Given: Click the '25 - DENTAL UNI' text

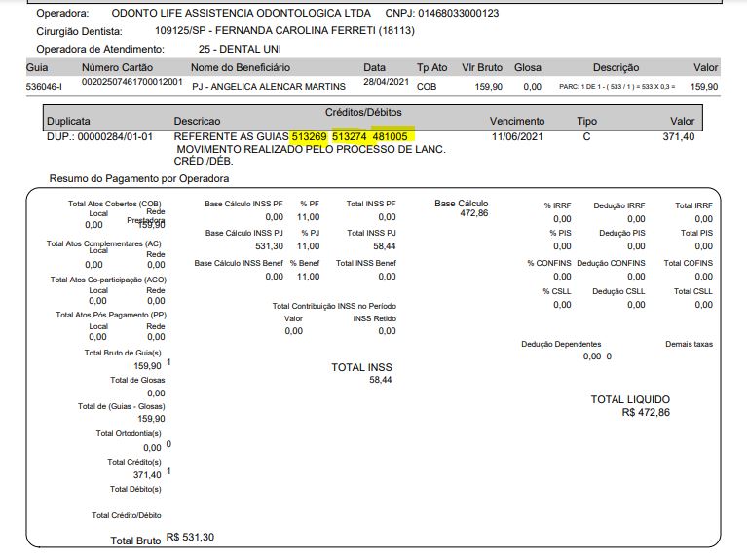Looking at the screenshot, I should click(x=240, y=49).
